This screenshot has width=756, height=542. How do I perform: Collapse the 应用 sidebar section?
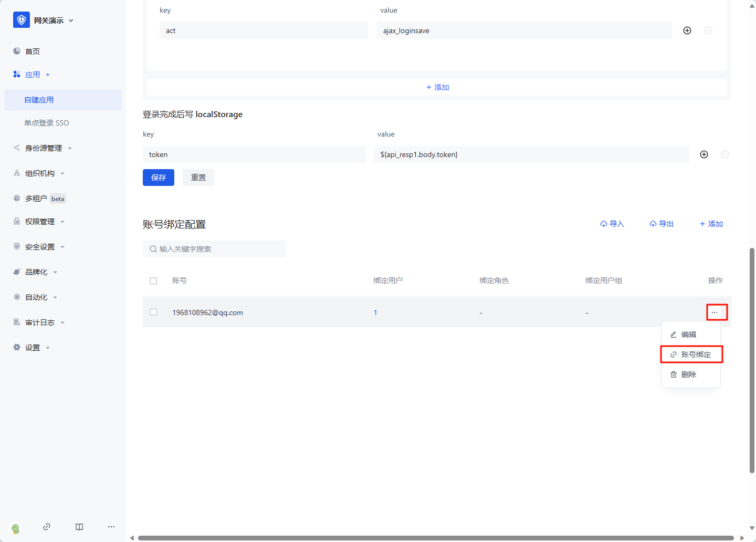tap(33, 75)
